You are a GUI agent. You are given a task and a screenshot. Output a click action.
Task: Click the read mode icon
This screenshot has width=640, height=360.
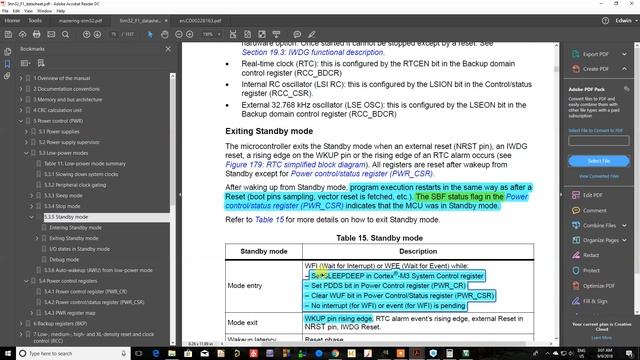(x=276, y=35)
